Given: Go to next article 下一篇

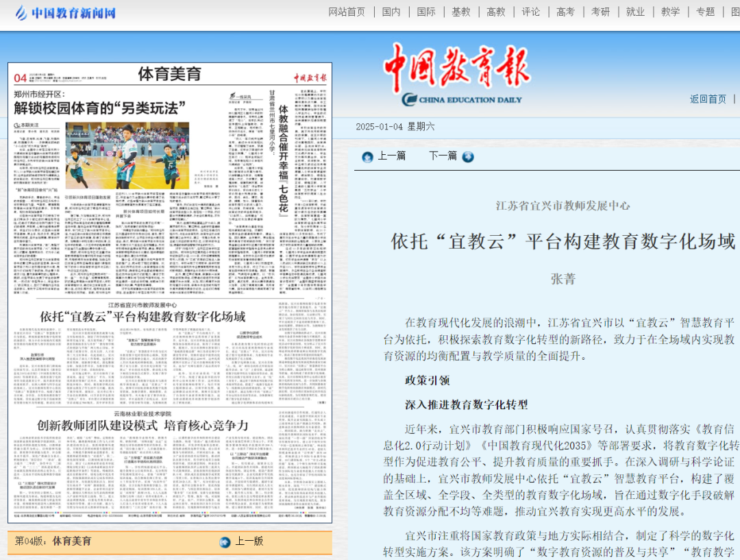Looking at the screenshot, I should (x=443, y=156).
